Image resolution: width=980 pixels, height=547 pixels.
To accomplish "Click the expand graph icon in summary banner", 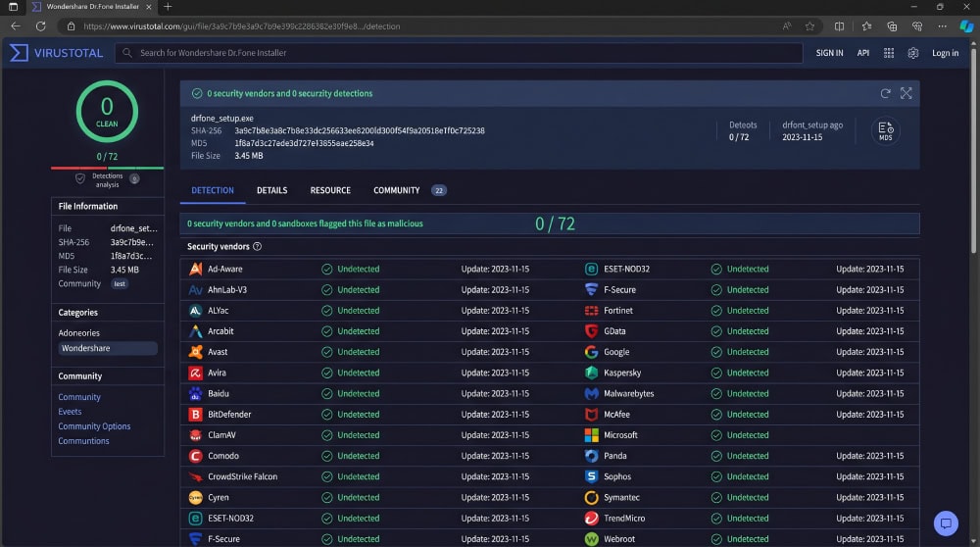I will pos(906,93).
